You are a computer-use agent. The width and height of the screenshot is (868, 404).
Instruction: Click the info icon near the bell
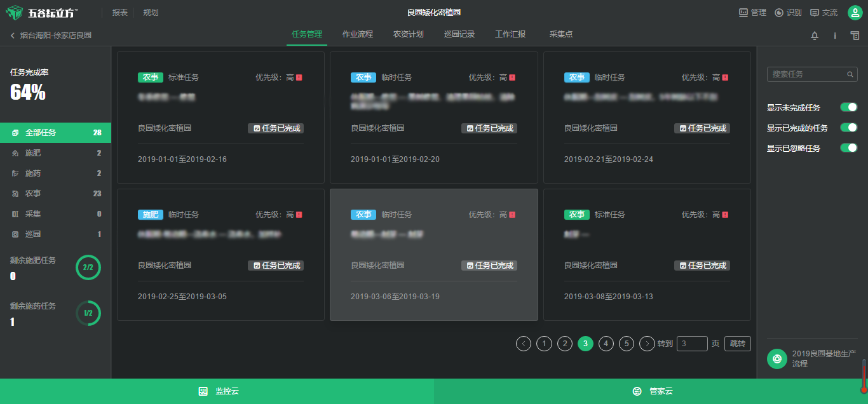click(834, 36)
